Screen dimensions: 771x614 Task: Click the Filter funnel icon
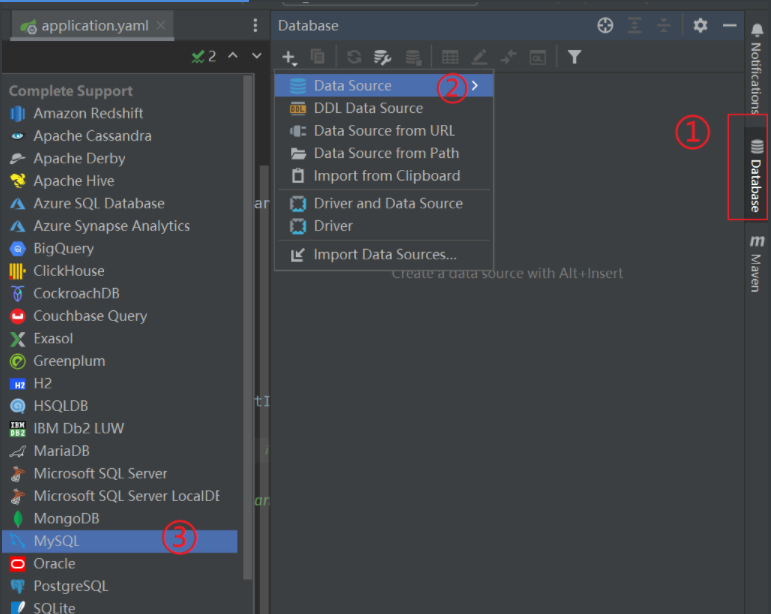(574, 57)
